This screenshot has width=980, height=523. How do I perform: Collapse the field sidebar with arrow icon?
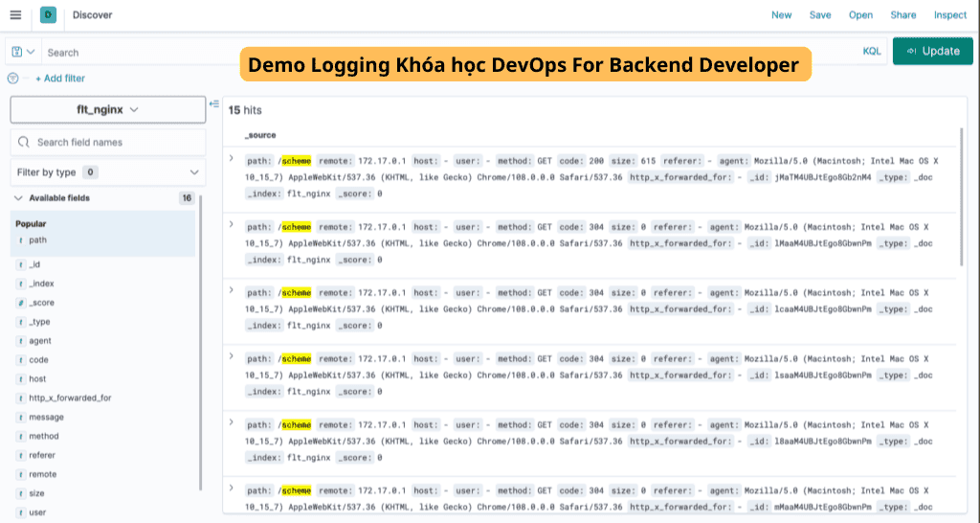click(213, 103)
